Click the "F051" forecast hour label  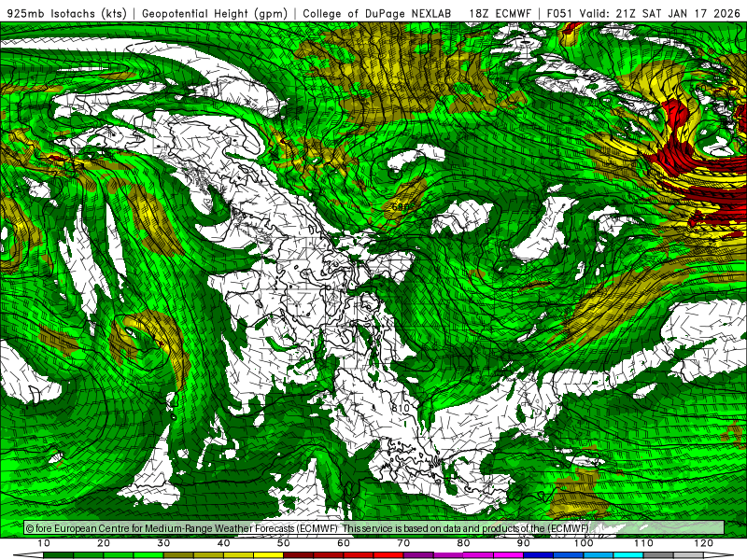560,13
